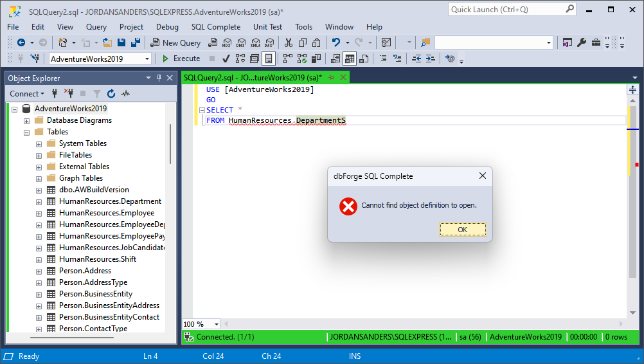This screenshot has width=644, height=364.
Task: Click the Decrease Indent icon
Action: point(416,59)
